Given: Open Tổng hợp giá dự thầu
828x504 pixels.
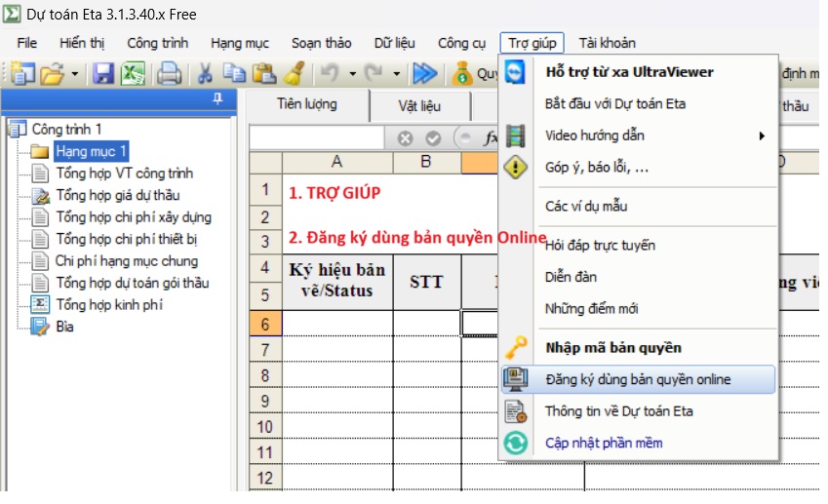Looking at the screenshot, I should pos(118,195).
